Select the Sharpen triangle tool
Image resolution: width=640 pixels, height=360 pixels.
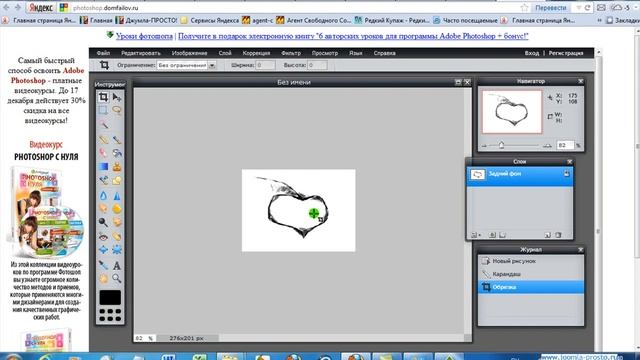click(117, 196)
